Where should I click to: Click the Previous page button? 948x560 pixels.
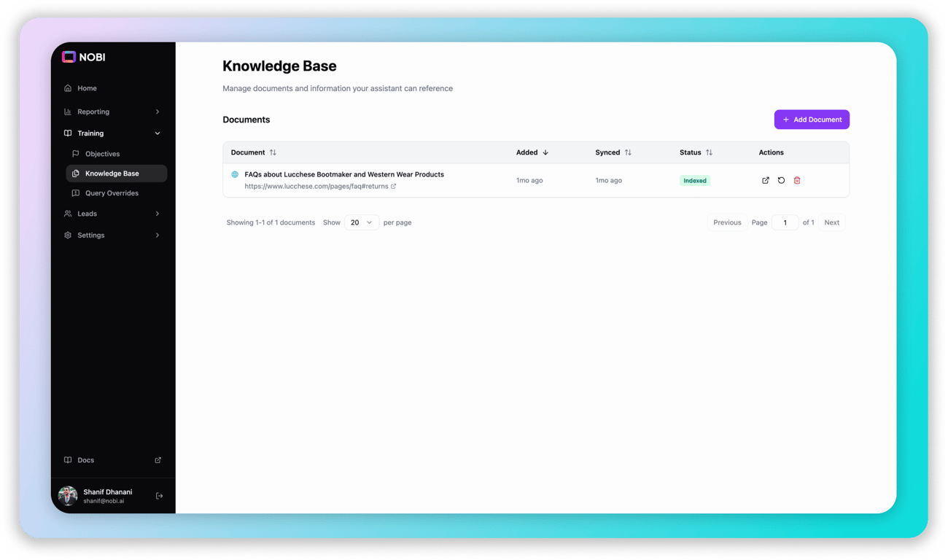click(727, 222)
